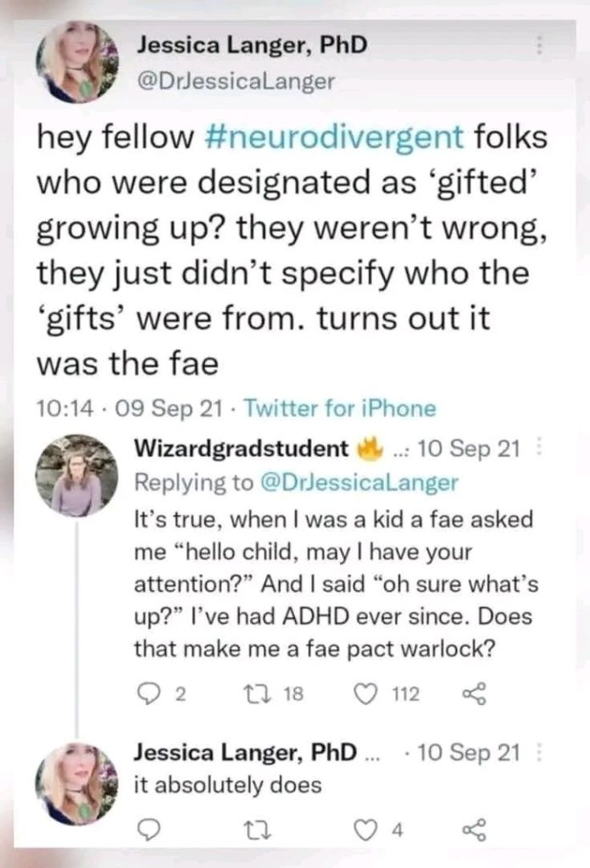Open @DrJessicaLanger mention in reply
This screenshot has height=868, width=590.
(x=359, y=483)
